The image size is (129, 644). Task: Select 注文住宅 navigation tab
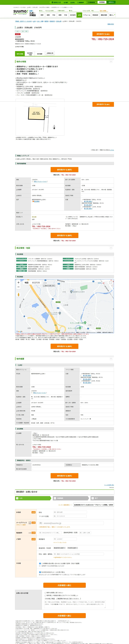click(73, 15)
